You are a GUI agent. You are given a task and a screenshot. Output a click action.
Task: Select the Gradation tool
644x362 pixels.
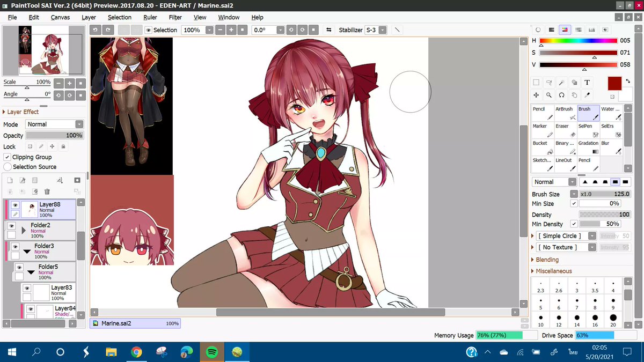[588, 147]
